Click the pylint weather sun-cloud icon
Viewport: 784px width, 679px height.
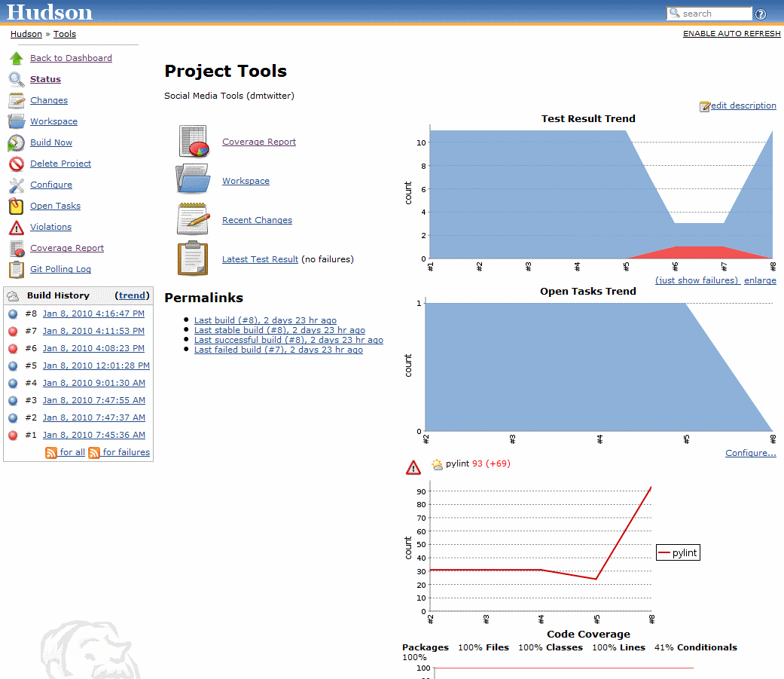(438, 464)
